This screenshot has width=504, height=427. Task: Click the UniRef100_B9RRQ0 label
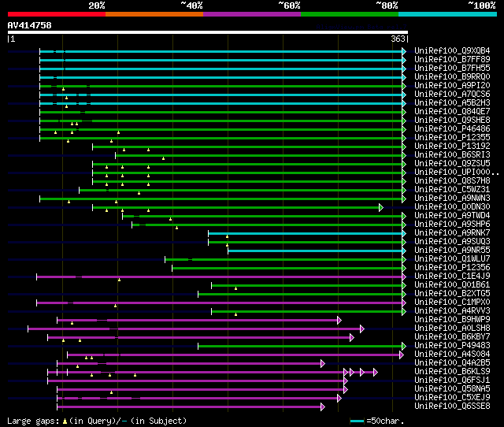[452, 77]
